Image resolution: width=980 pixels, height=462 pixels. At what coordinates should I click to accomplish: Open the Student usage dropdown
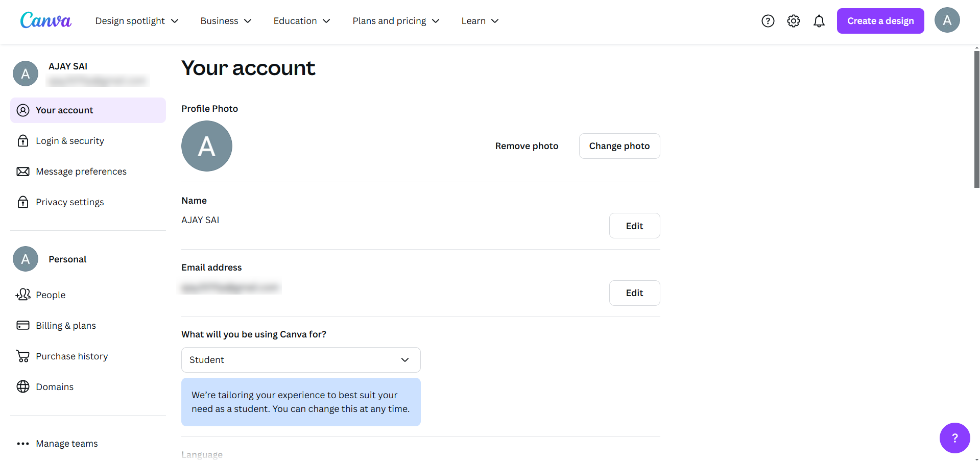(x=301, y=360)
